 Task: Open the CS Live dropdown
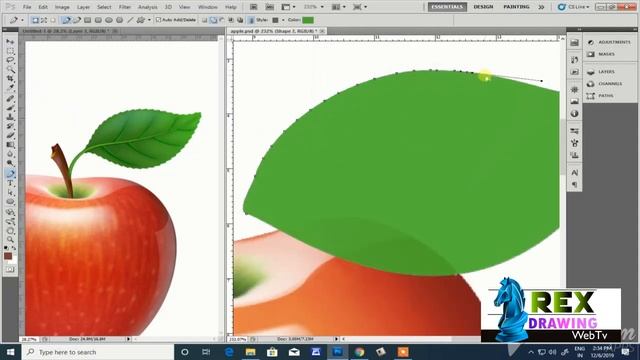(573, 7)
